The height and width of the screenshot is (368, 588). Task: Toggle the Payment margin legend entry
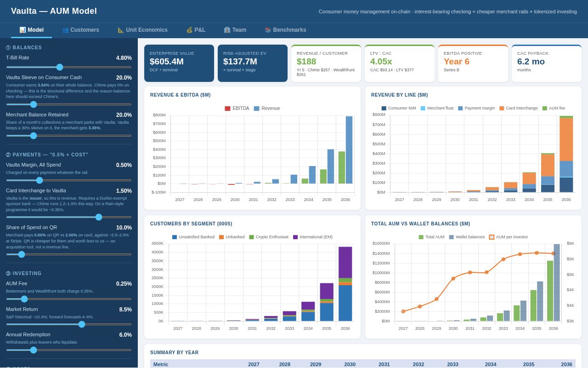tap(476, 109)
